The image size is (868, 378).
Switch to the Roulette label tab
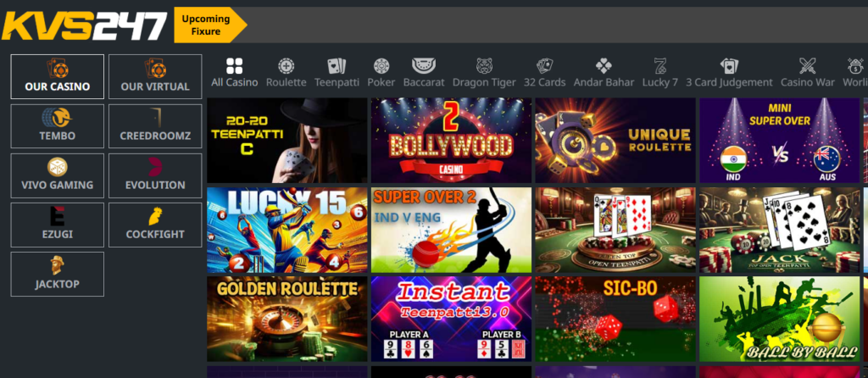coord(287,82)
